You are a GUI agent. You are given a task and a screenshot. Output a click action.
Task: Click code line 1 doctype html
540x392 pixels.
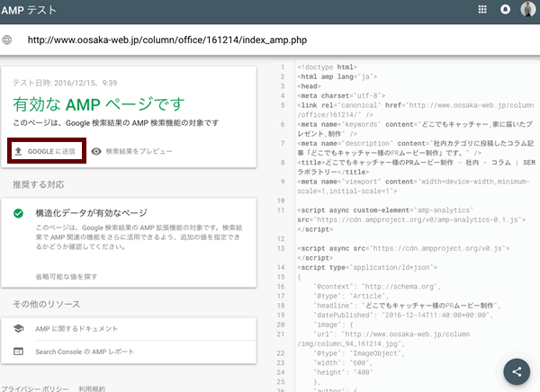coord(328,67)
